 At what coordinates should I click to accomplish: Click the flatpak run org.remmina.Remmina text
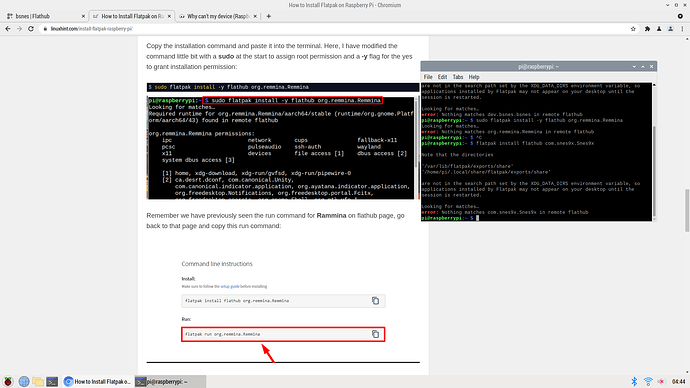222,334
